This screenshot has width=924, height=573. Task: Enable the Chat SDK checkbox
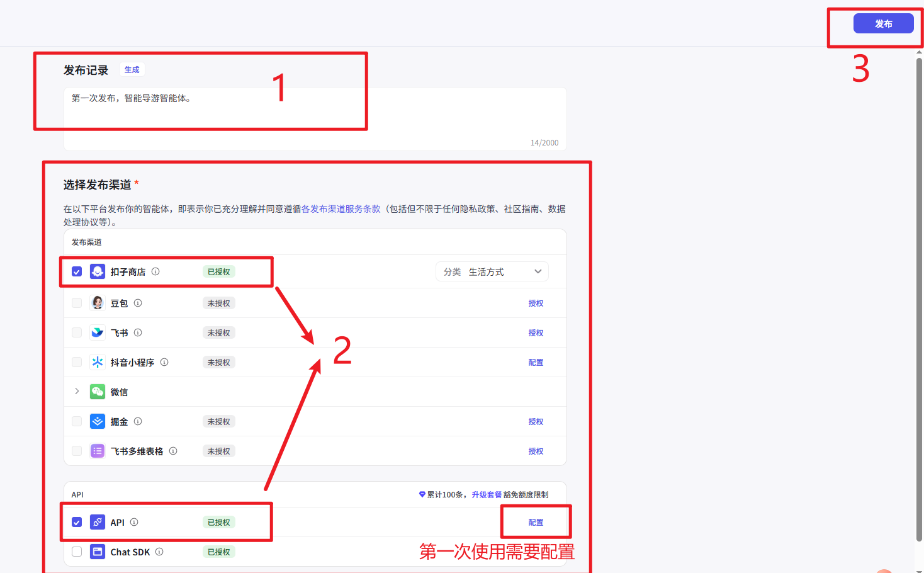(x=77, y=552)
